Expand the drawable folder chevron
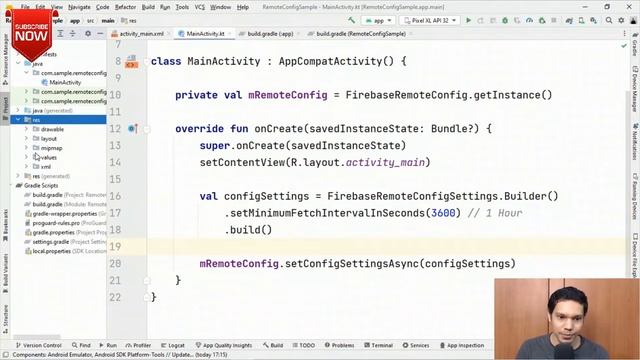640x360 pixels. coord(27,129)
